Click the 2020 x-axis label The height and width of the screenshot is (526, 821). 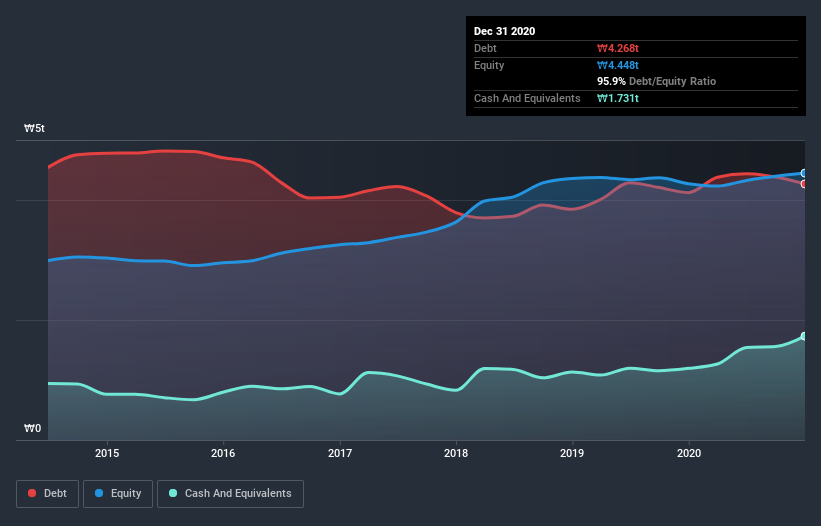tap(689, 453)
